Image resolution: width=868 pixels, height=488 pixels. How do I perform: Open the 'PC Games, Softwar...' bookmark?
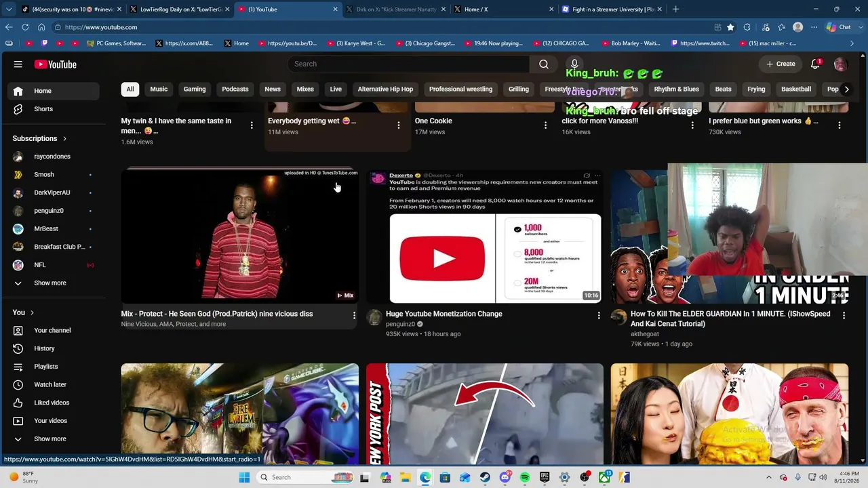(117, 43)
